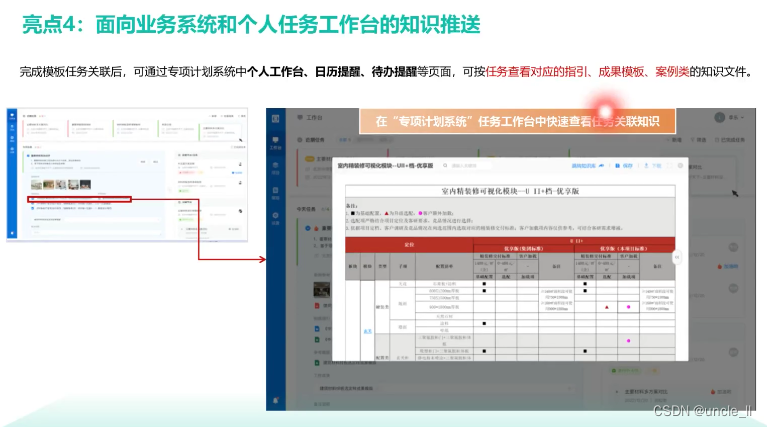This screenshot has height=427, width=767.
Task: Click the 优享版(本项目标准) header cell
Action: (624, 248)
